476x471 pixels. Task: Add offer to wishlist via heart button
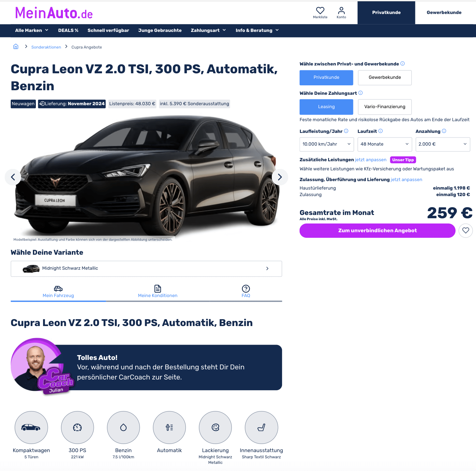click(466, 231)
